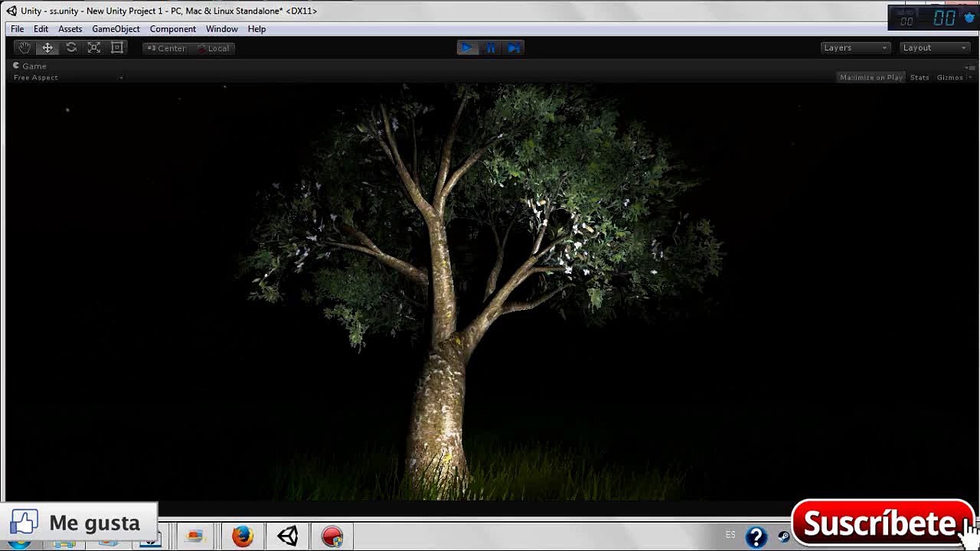The height and width of the screenshot is (551, 980).
Task: Open the Window menu
Action: 221,29
